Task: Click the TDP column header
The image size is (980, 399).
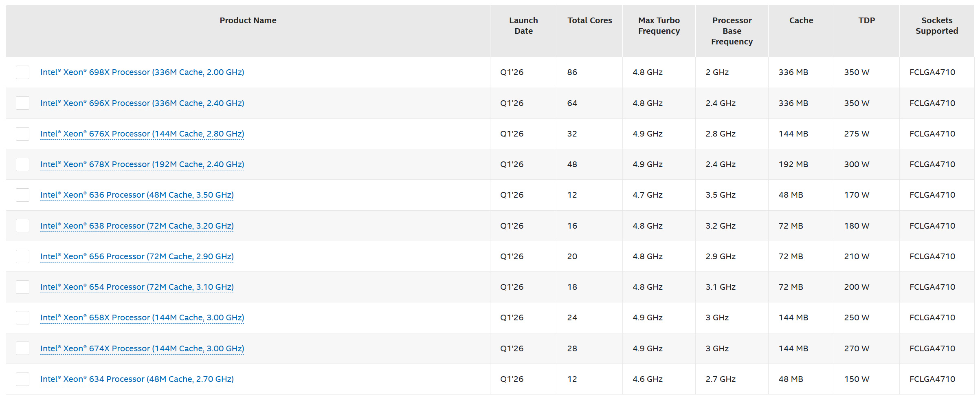Action: pyautogui.click(x=866, y=20)
